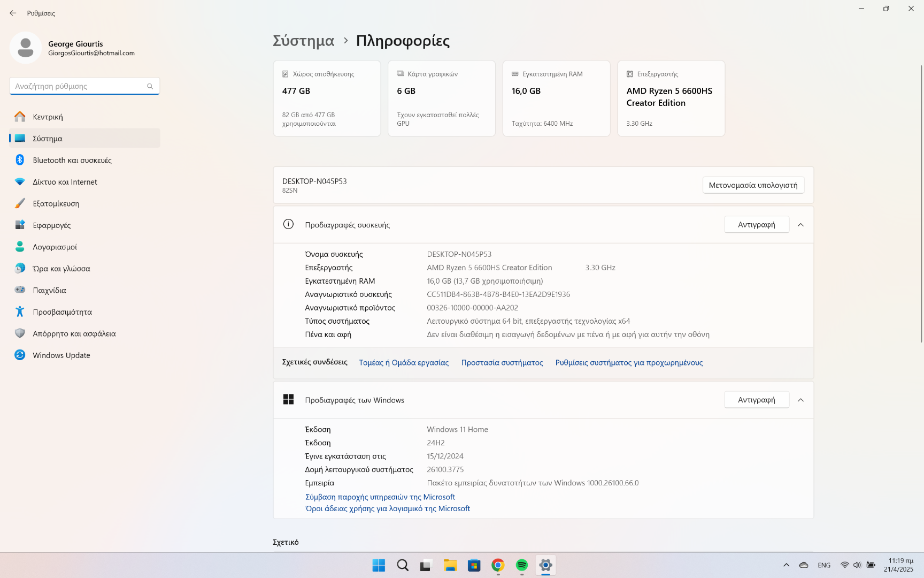The width and height of the screenshot is (924, 578).
Task: Go back with the arrow icon
Action: point(13,13)
